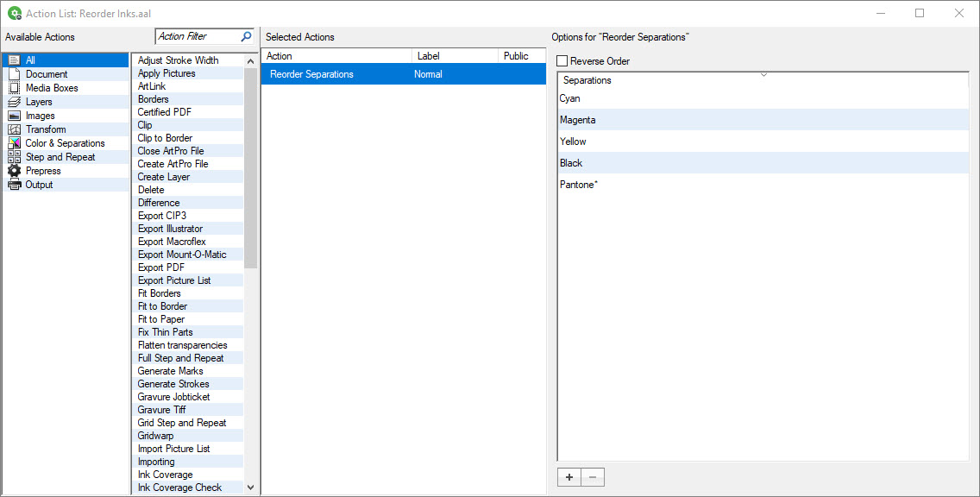Select Clip to Border action
The width and height of the screenshot is (980, 497).
pyautogui.click(x=187, y=137)
